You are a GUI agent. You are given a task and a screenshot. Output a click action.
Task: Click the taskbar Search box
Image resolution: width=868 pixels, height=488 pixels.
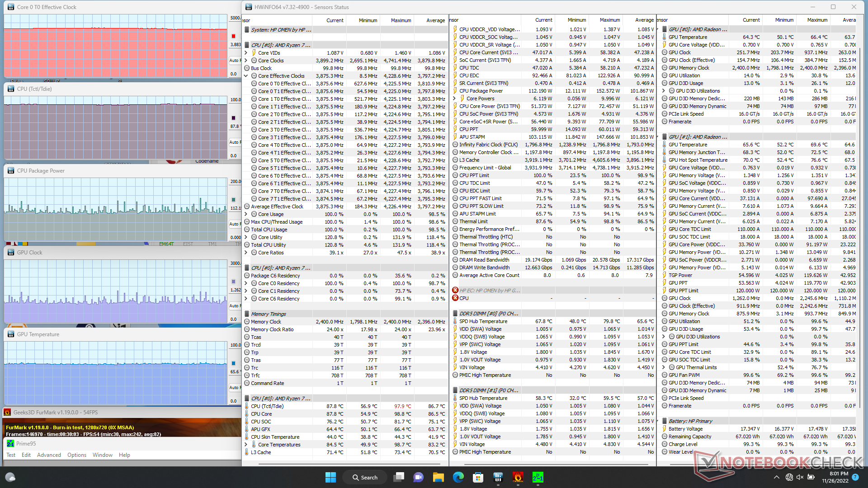365,477
